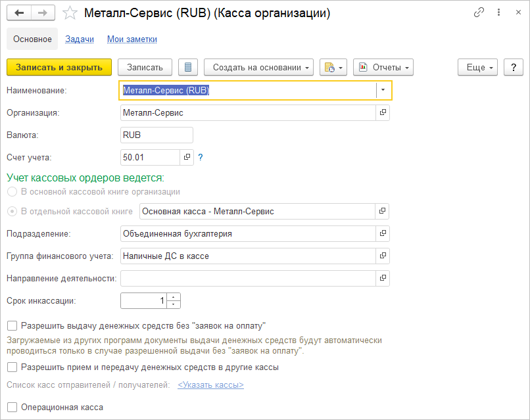The height and width of the screenshot is (420, 530).
Task: Open the Задачи tab link
Action: pos(80,39)
